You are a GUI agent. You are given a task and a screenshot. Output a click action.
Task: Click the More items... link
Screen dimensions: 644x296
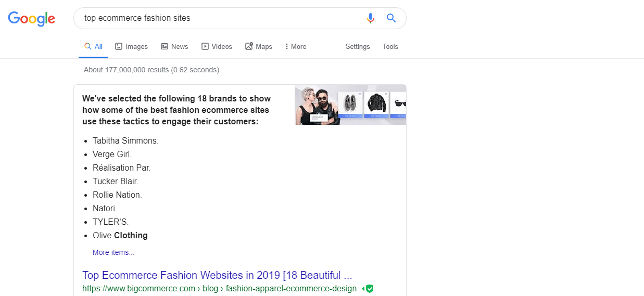click(x=113, y=252)
